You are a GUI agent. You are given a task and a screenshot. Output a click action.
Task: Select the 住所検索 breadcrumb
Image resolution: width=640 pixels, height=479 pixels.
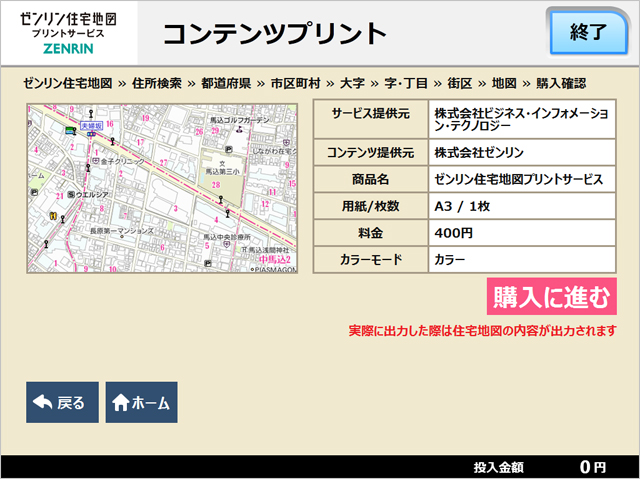[157, 83]
